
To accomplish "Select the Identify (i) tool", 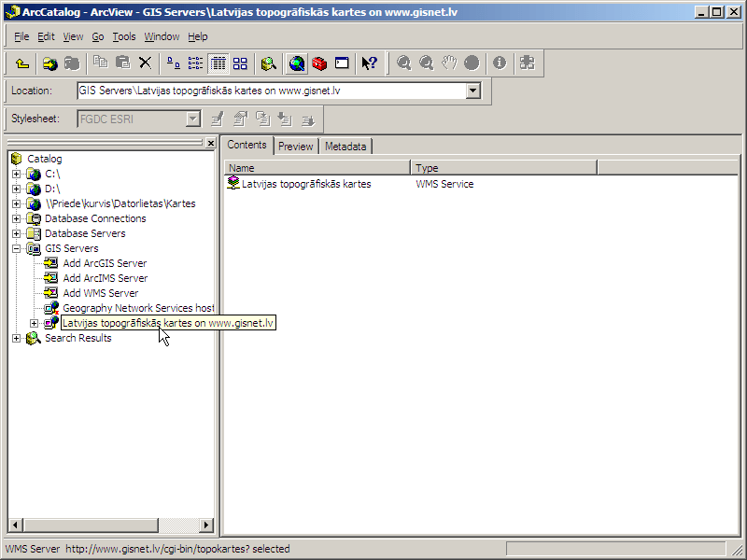I will click(x=500, y=63).
